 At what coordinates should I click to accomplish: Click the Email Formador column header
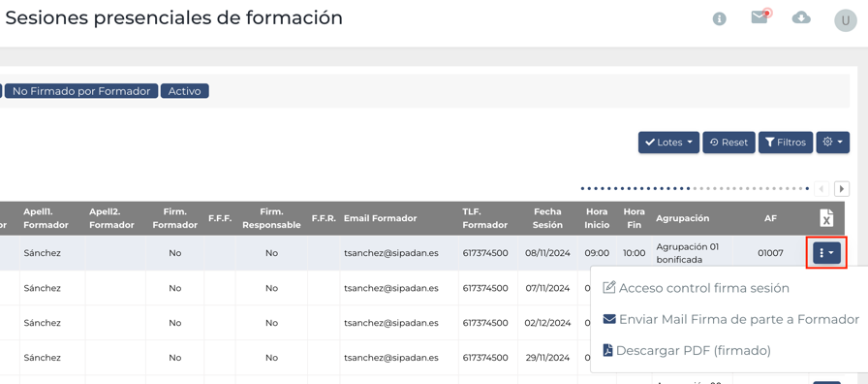coord(380,218)
